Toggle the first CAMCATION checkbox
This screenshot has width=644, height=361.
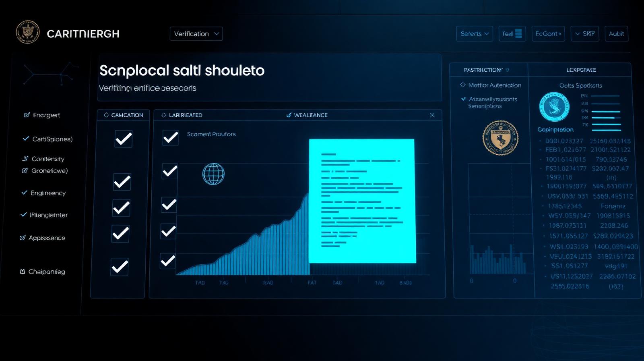124,139
